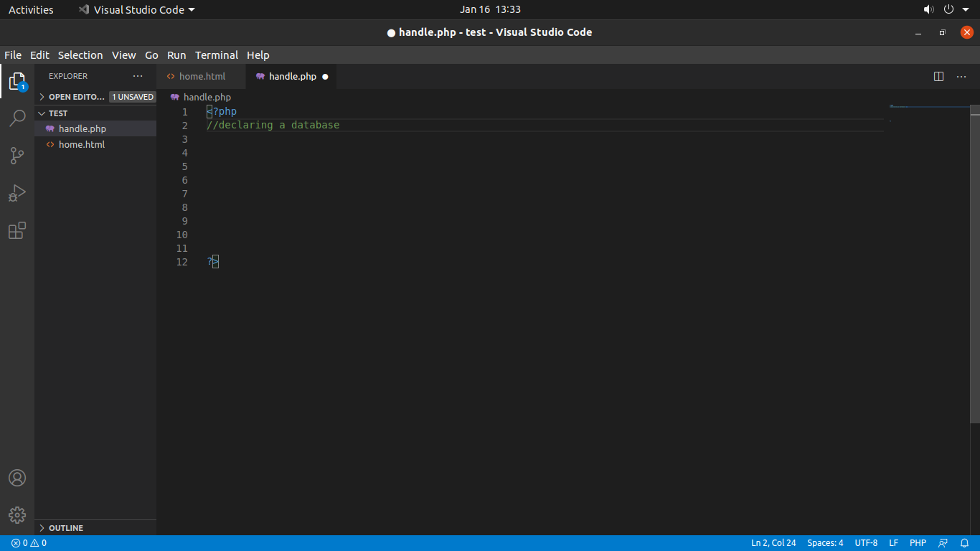Click line number 10 in the gutter
The height and width of the screenshot is (551, 980).
[182, 235]
